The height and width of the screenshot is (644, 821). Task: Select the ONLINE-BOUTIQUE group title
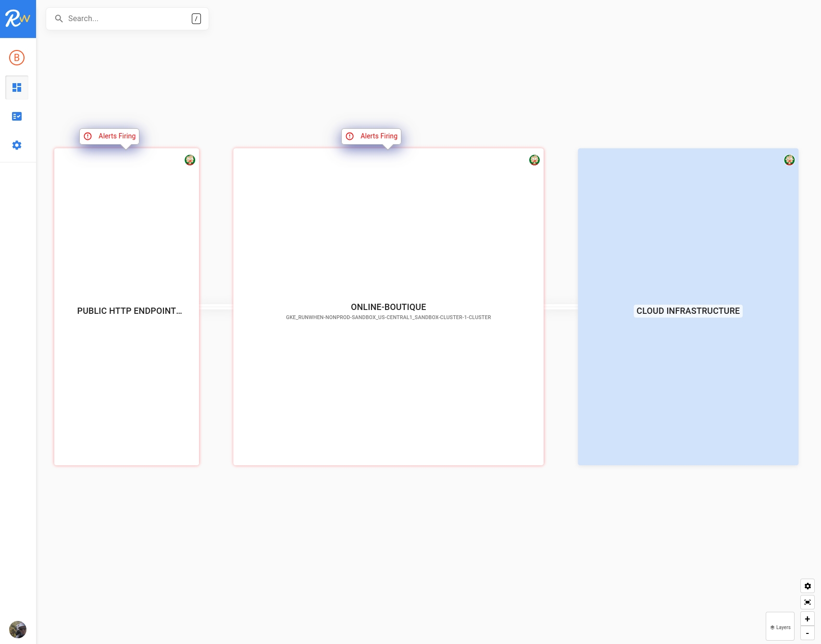tap(388, 307)
